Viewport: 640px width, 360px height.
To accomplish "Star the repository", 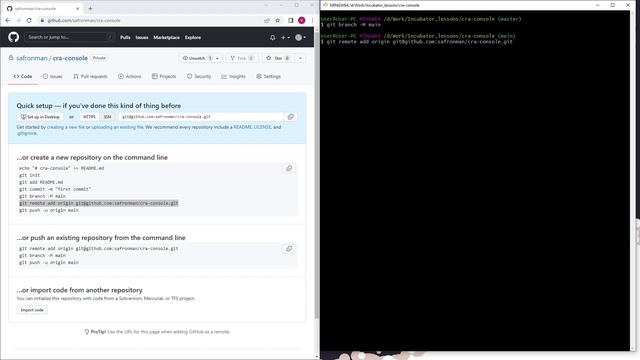I will [x=278, y=58].
